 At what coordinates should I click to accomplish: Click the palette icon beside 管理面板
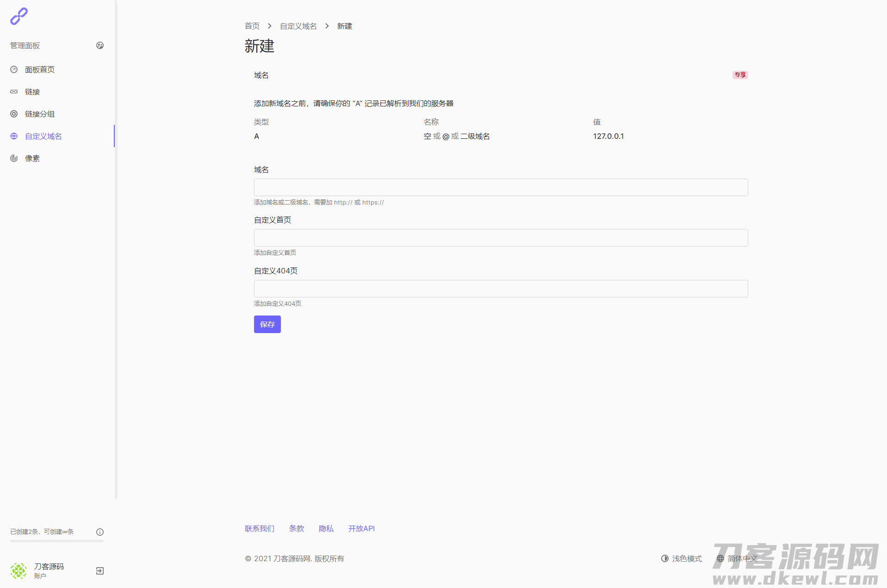point(100,45)
